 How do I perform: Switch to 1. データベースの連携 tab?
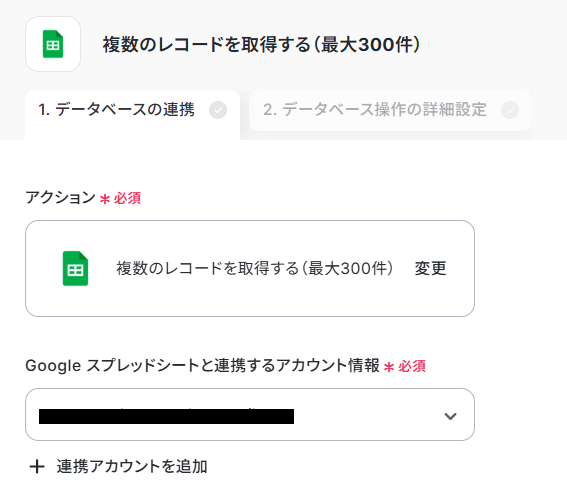pyautogui.click(x=132, y=110)
